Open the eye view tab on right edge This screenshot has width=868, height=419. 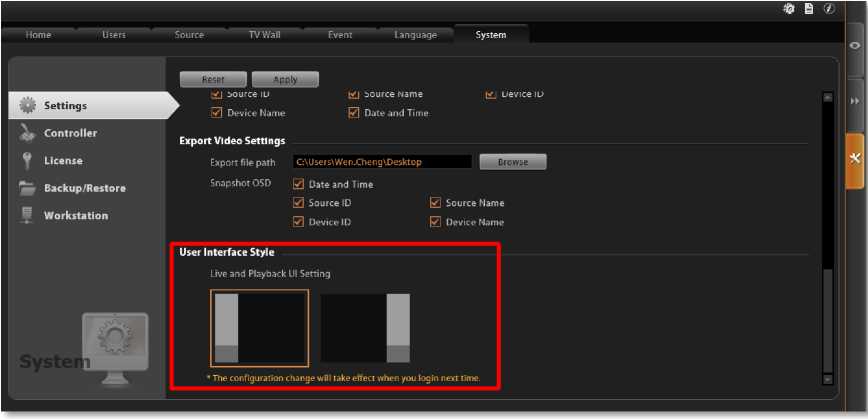point(855,45)
